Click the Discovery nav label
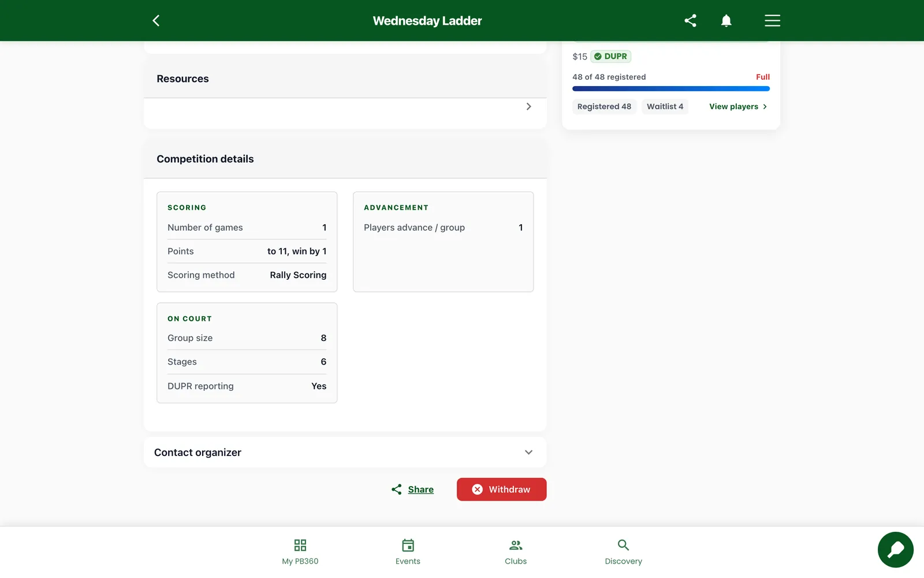This screenshot has width=924, height=578. [623, 561]
